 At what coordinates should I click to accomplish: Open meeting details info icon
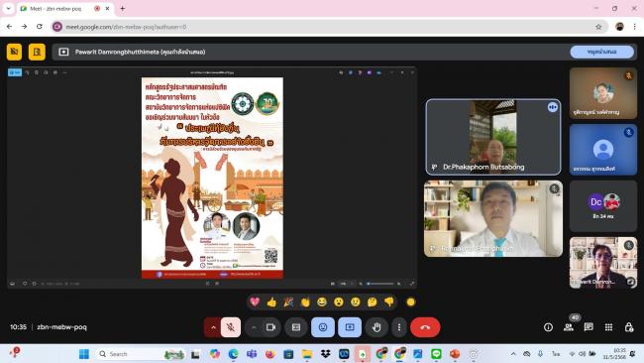pos(548,327)
